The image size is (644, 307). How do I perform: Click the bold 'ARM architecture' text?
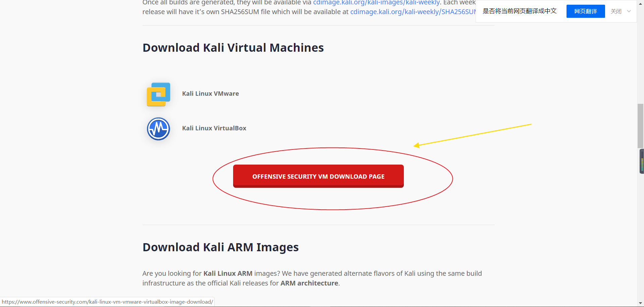(x=309, y=283)
